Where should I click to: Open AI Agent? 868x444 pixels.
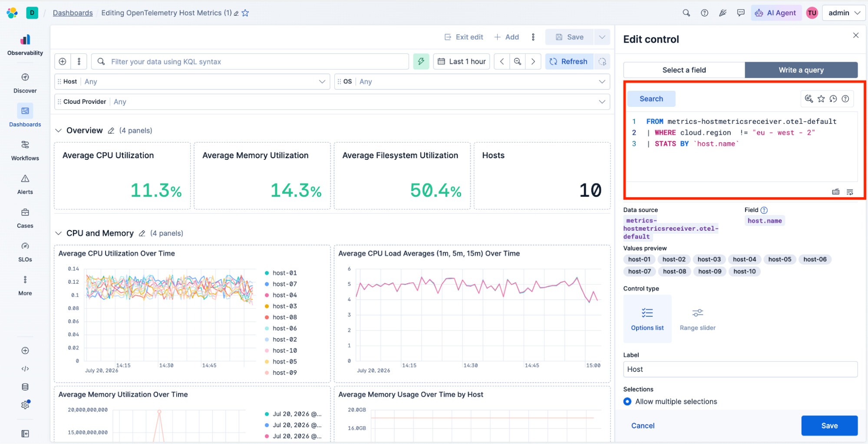coord(776,13)
